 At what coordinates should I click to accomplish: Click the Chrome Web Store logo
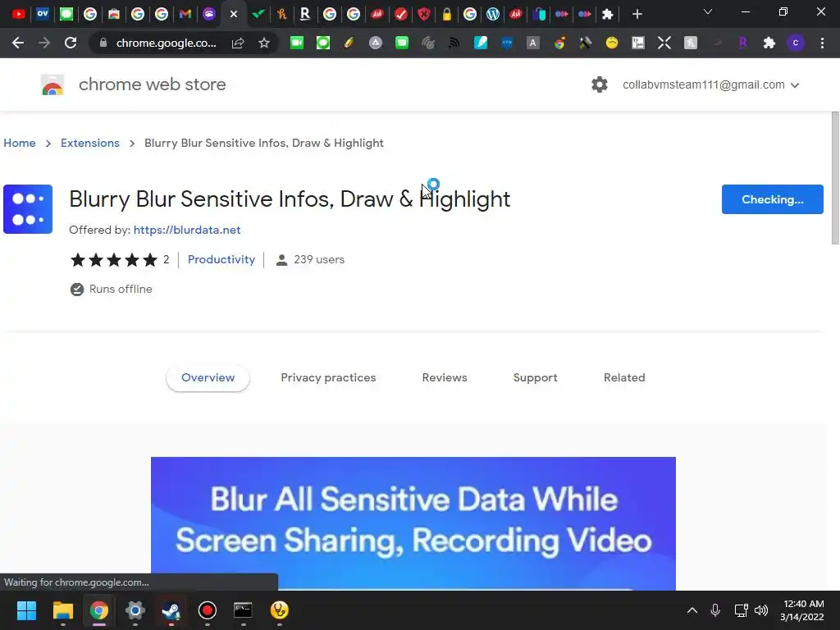pyautogui.click(x=52, y=84)
